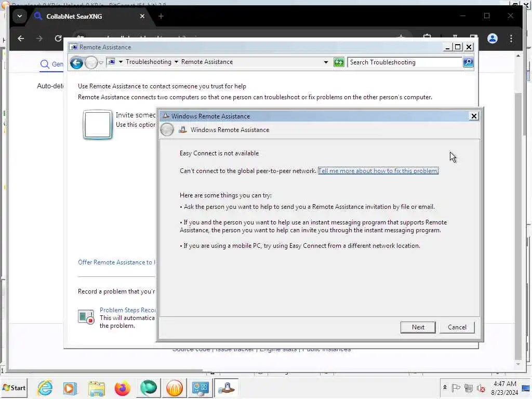Open Offer Remote Assistance link
The image size is (532, 399).
click(116, 262)
